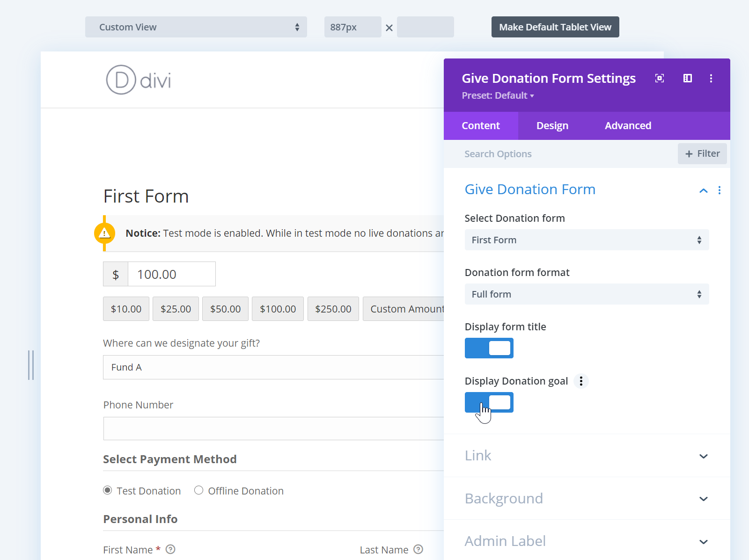The image size is (749, 560).
Task: Click the Divi logo
Action: pyautogui.click(x=139, y=80)
